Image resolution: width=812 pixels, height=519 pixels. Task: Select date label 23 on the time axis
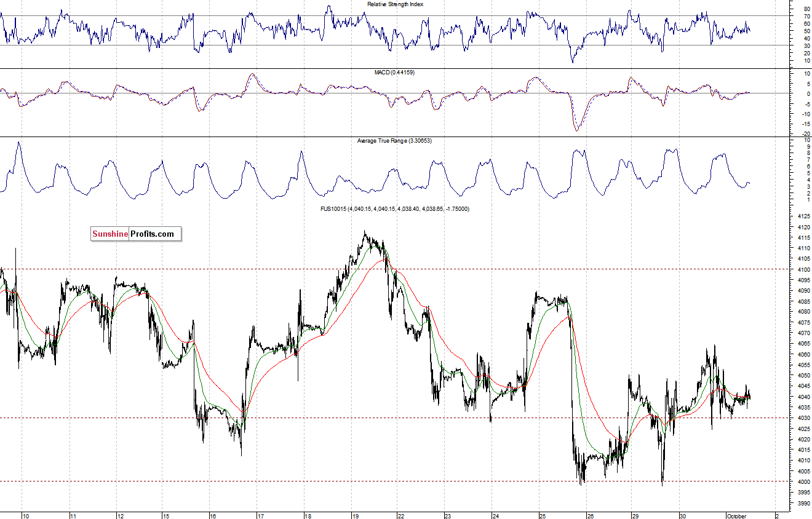(x=448, y=516)
